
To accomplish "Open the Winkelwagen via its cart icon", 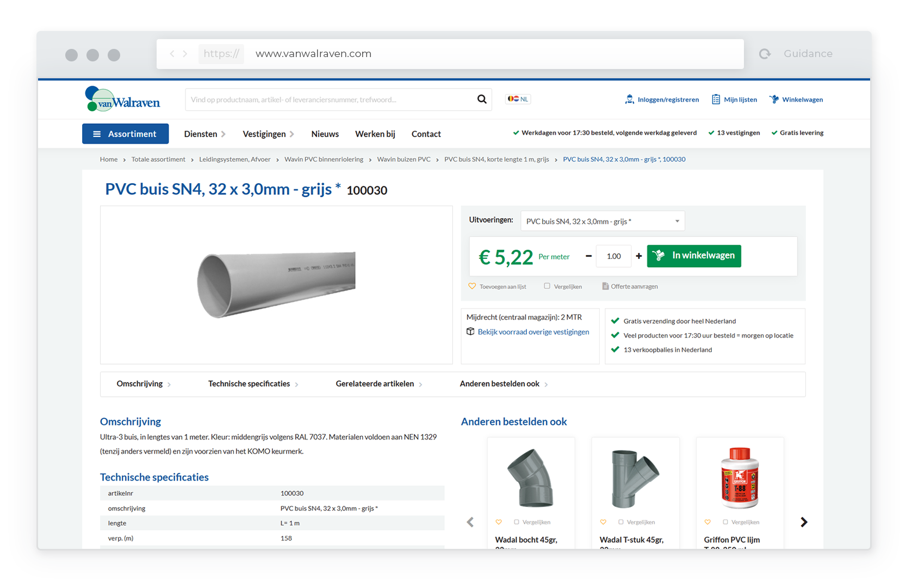I will (774, 99).
